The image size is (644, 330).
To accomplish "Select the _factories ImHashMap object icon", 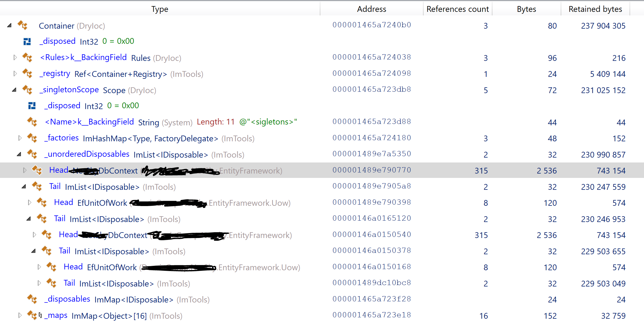I will (32, 138).
